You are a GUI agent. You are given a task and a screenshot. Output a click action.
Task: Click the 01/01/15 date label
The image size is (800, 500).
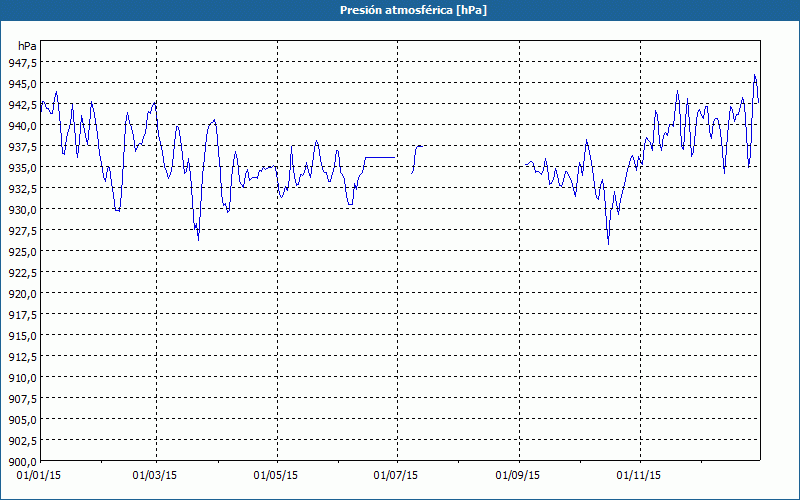pos(39,475)
